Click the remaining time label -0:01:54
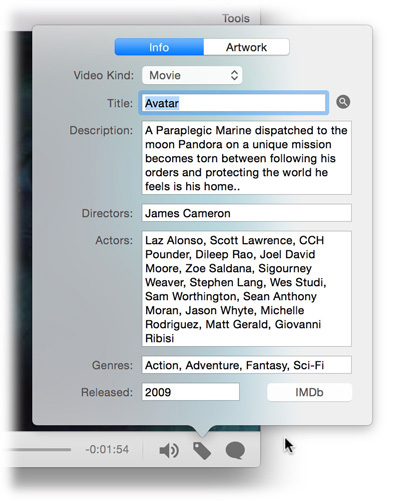Image resolution: width=407 pixels, height=501 pixels. tap(107, 449)
